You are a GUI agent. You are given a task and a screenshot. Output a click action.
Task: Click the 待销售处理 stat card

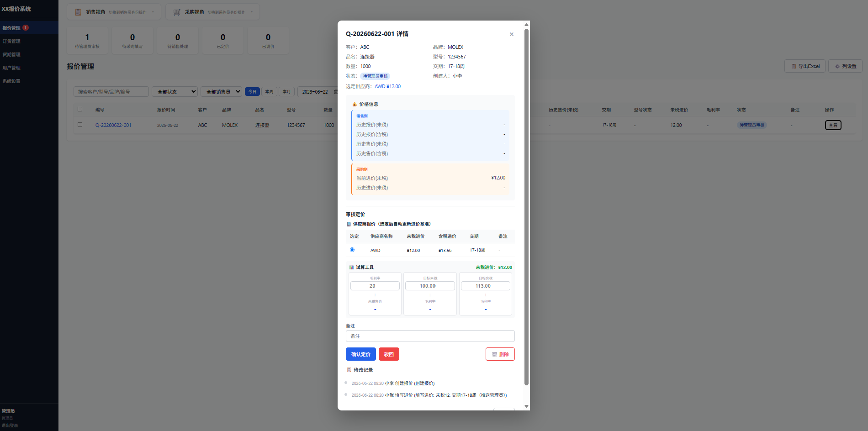[x=178, y=41]
